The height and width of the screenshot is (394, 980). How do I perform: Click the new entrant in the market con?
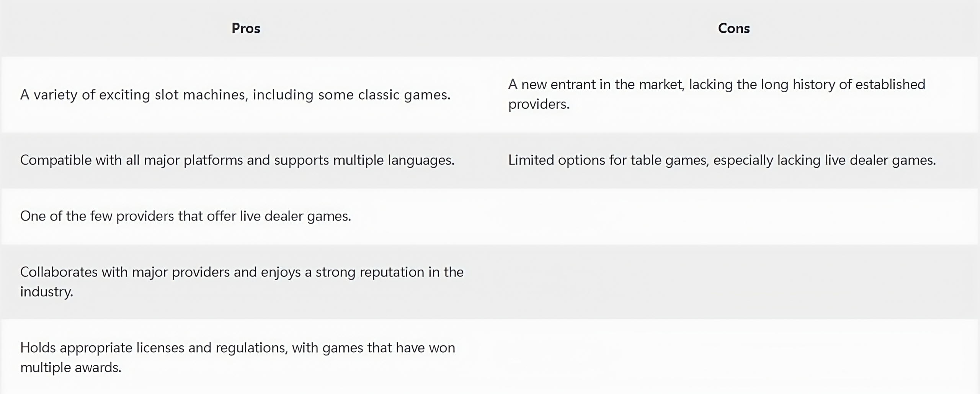tap(716, 94)
